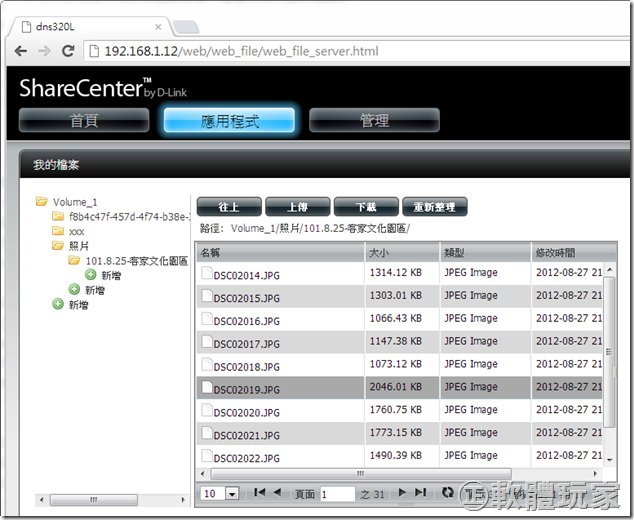Click the folder tree horizontal scrollbar thumb
This screenshot has height=520, width=634.
tap(93, 500)
